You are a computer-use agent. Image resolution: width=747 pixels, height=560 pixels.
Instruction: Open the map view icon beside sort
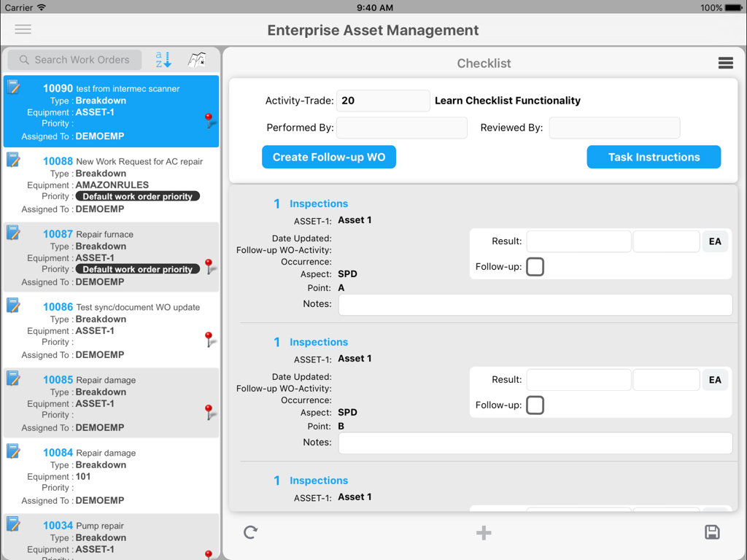[x=198, y=60]
